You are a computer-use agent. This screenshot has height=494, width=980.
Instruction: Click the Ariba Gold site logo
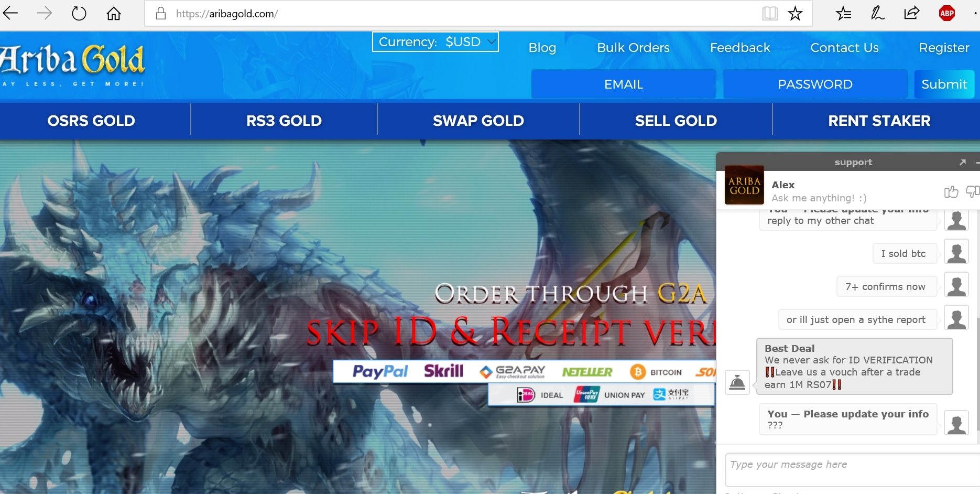(x=72, y=65)
